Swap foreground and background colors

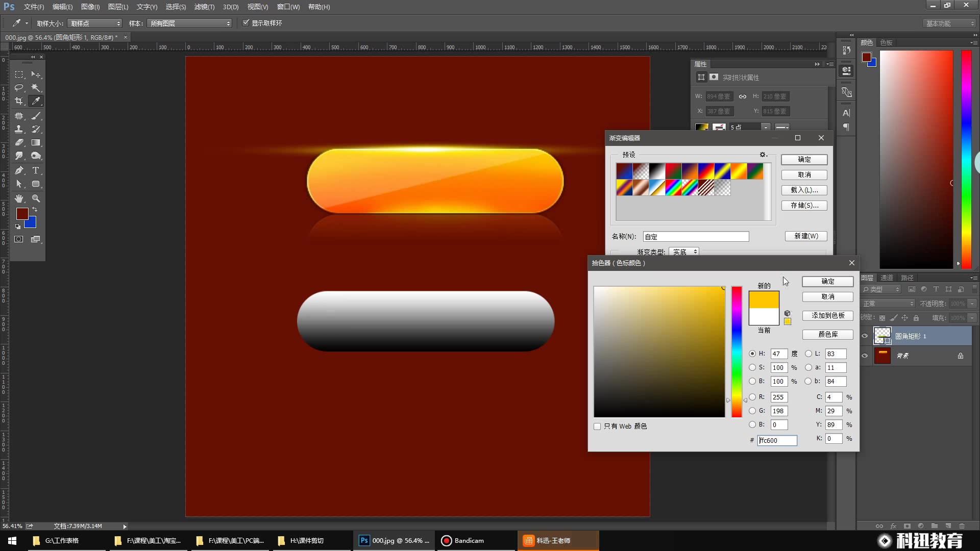[35, 210]
